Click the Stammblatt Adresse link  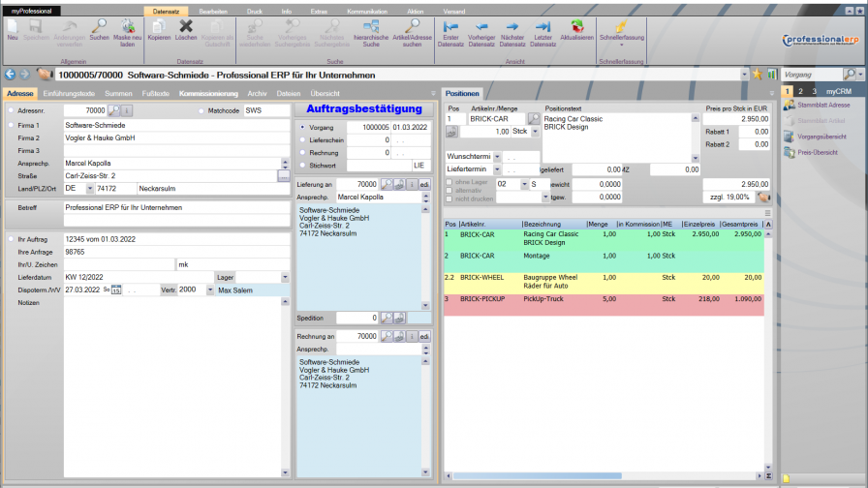(822, 105)
